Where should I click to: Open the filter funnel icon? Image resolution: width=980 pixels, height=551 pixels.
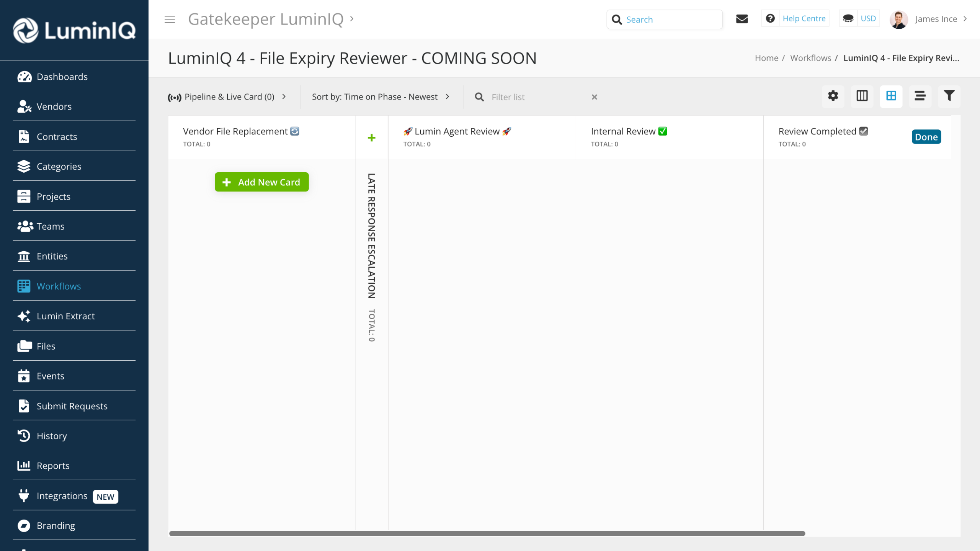pos(949,96)
